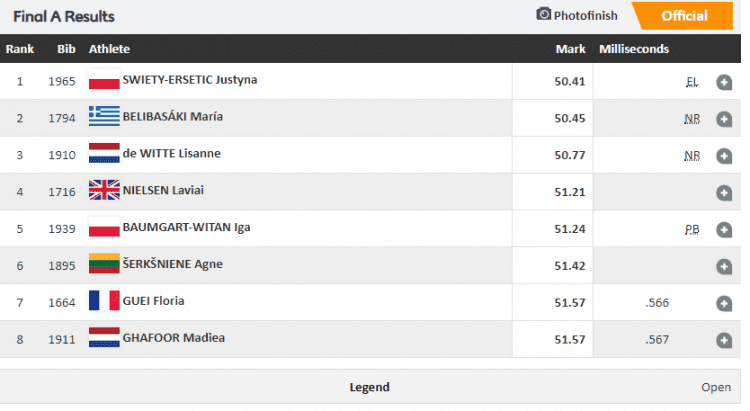
Task: Sort by the Mark column header
Action: pyautogui.click(x=570, y=49)
